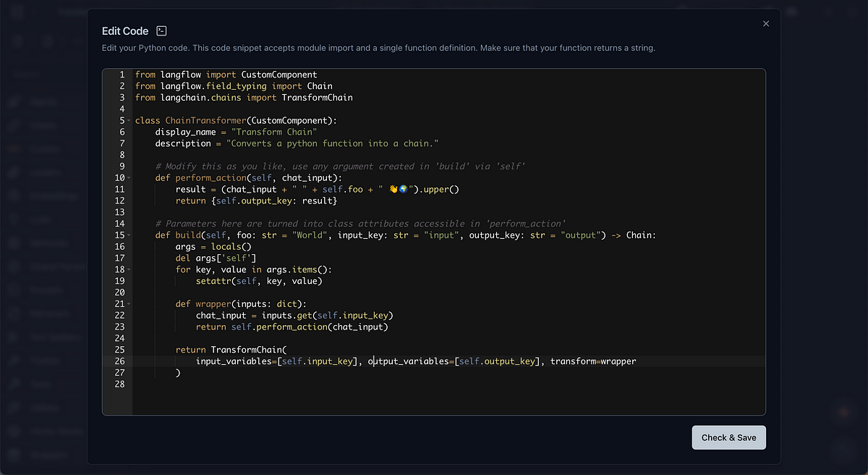Place cursor on empty line 13
The image size is (868, 475).
pyautogui.click(x=289, y=212)
